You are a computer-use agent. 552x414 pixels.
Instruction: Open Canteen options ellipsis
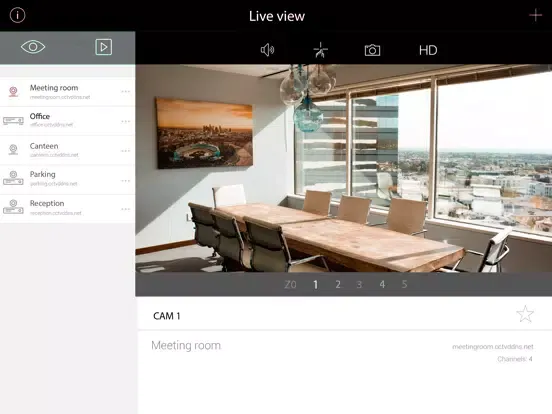click(125, 151)
